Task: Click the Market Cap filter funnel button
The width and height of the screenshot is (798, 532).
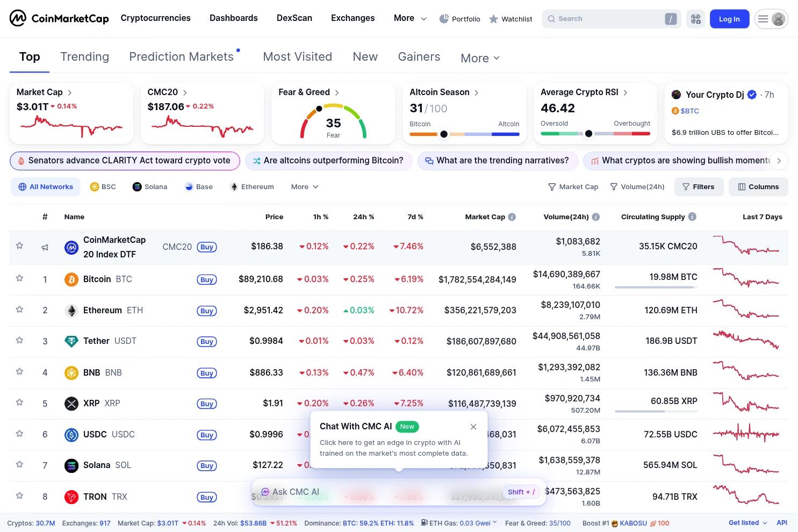Action: tap(573, 186)
